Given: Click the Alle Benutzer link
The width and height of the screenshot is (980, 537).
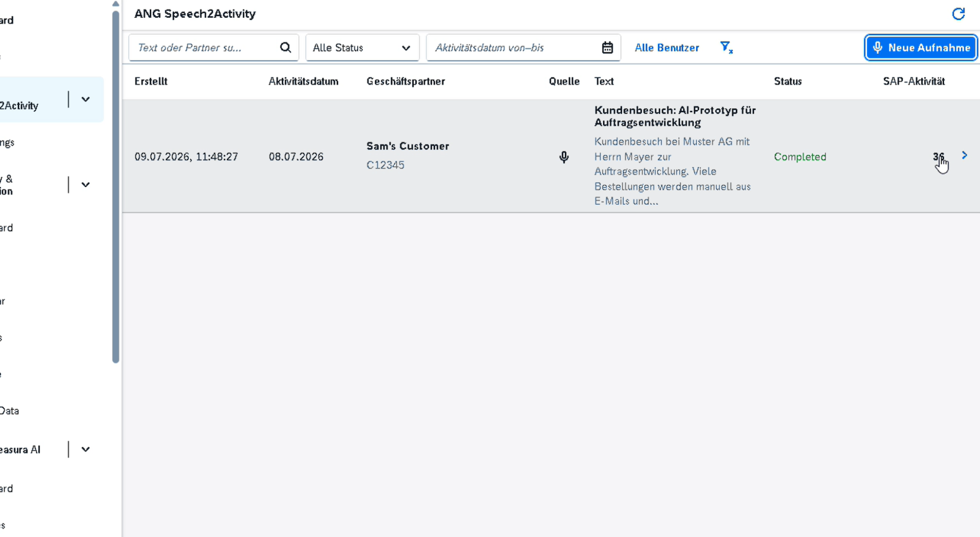Looking at the screenshot, I should pos(667,47).
